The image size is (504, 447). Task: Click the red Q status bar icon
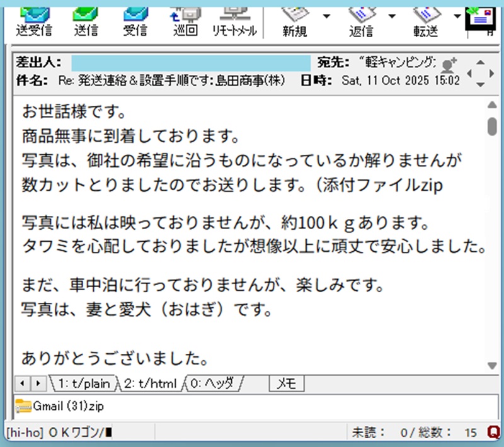(494, 433)
